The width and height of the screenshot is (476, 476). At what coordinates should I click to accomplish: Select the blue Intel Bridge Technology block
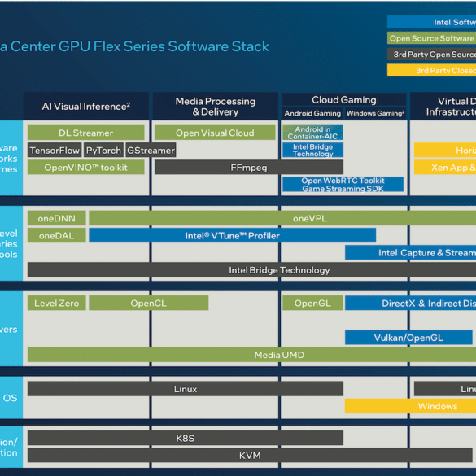[312, 150]
